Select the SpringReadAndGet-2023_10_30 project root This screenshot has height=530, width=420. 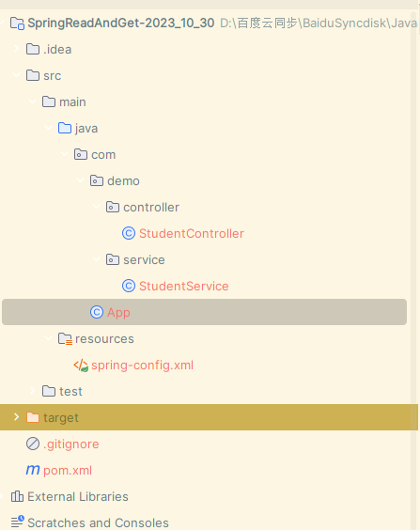121,23
